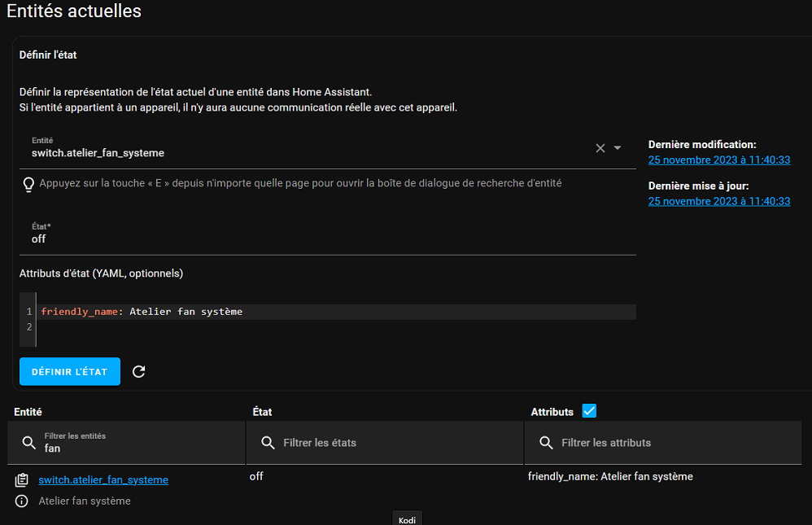Click the search icon in states filter
Image resolution: width=812 pixels, height=525 pixels.
tap(268, 443)
